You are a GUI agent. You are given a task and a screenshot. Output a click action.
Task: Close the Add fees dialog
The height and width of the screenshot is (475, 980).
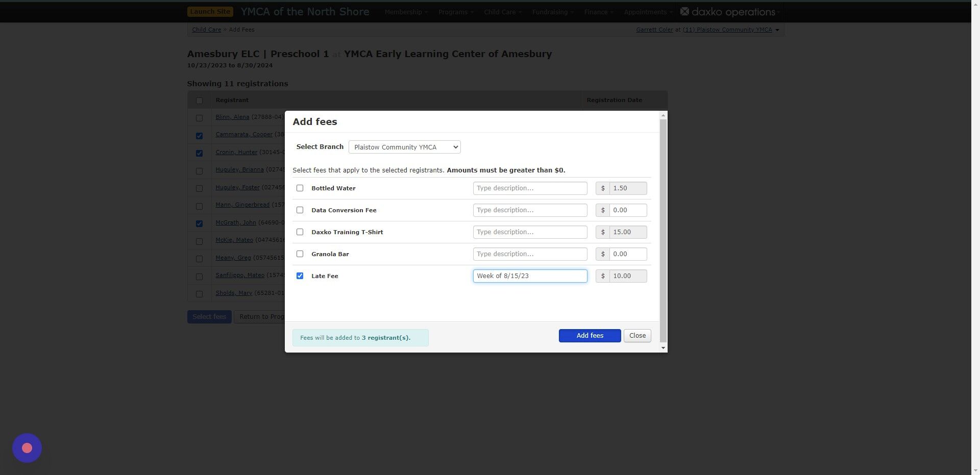(637, 335)
